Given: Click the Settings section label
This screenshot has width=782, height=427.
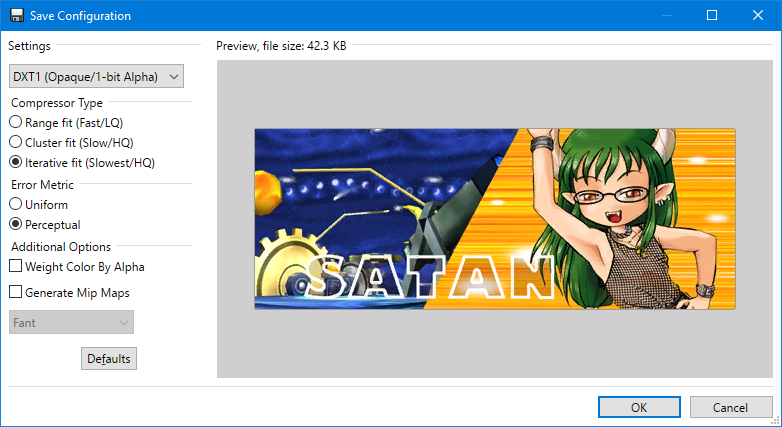Looking at the screenshot, I should click(x=29, y=46).
